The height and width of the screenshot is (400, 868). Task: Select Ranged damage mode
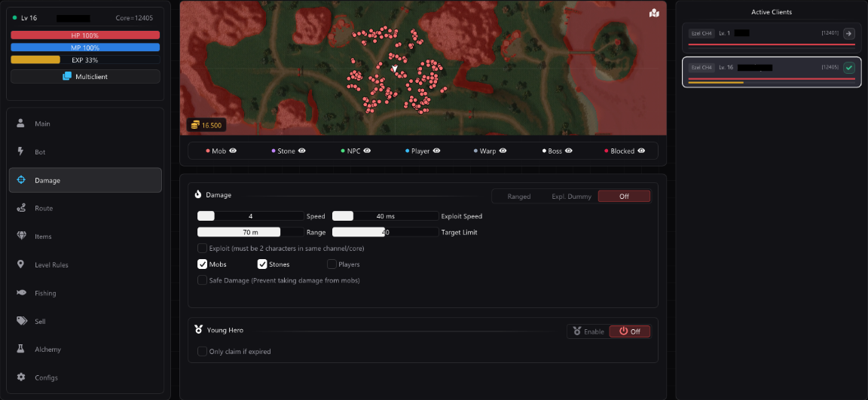point(518,197)
